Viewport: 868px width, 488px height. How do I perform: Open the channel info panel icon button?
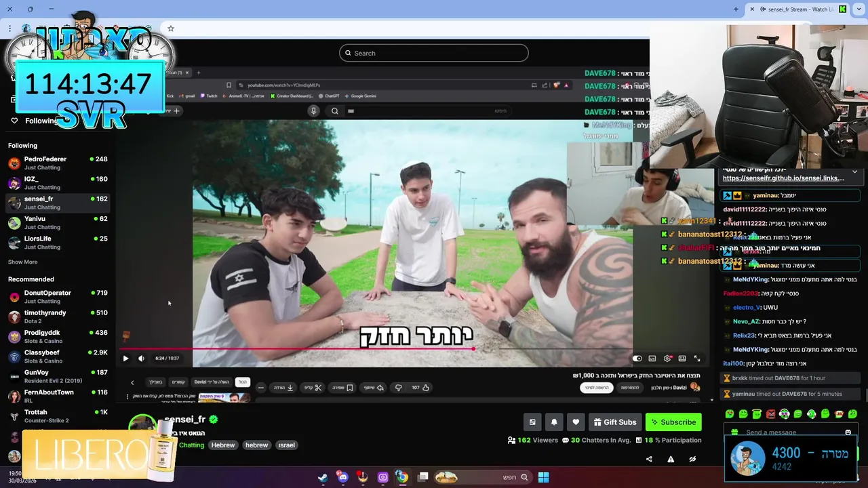click(532, 422)
